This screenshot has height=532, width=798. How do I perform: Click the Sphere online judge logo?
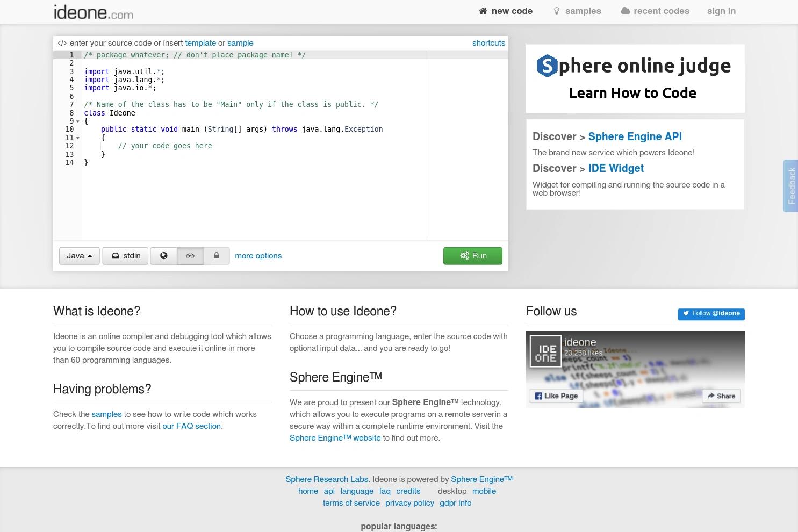pos(634,66)
